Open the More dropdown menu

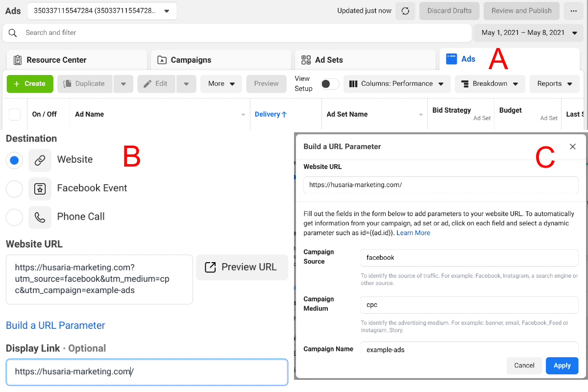coord(221,84)
